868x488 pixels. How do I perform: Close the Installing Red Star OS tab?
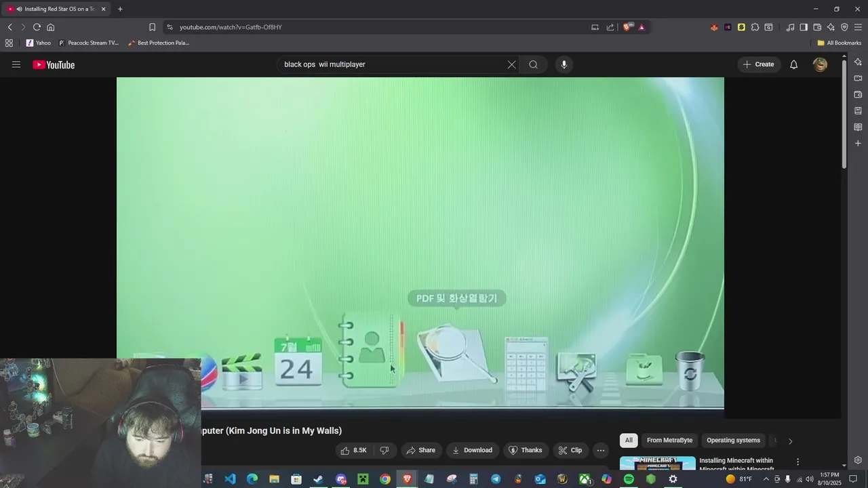click(x=104, y=9)
